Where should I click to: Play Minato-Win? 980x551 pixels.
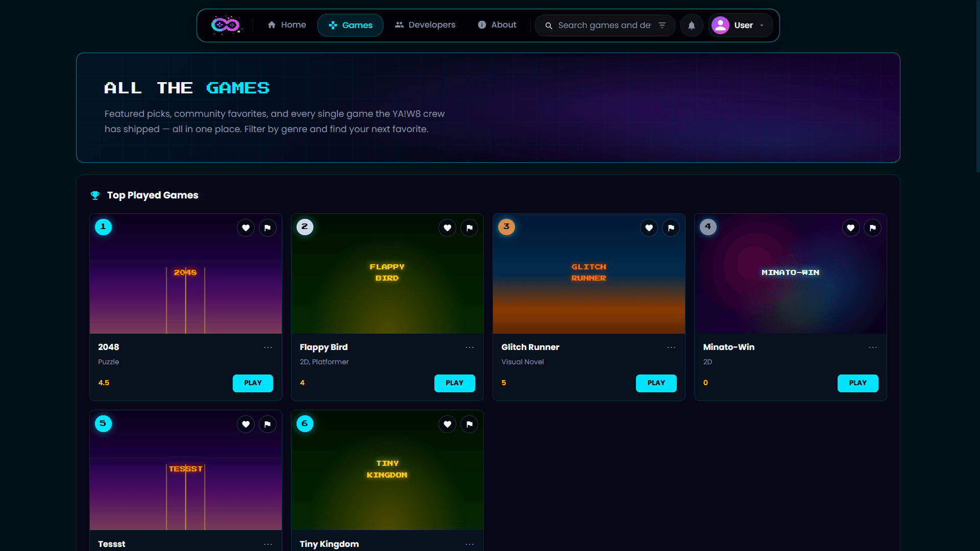[x=857, y=383]
